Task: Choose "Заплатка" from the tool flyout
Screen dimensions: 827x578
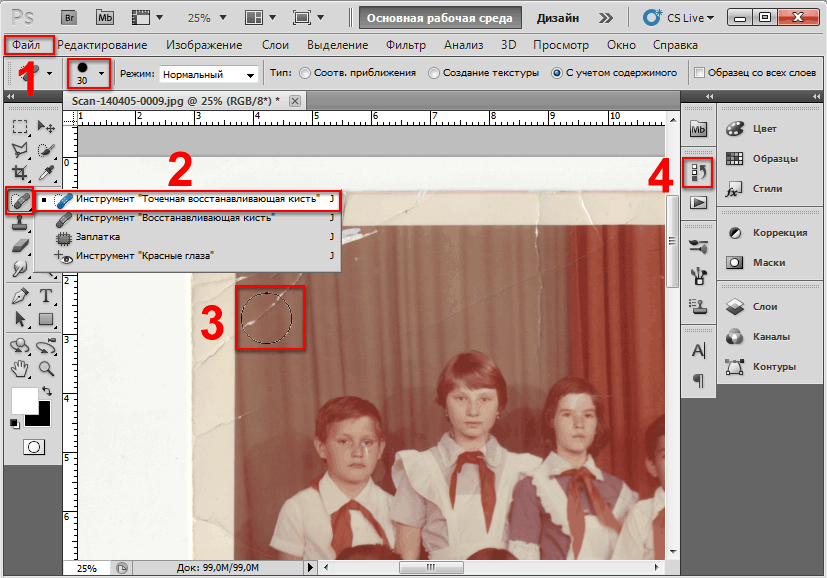Action: (x=187, y=237)
